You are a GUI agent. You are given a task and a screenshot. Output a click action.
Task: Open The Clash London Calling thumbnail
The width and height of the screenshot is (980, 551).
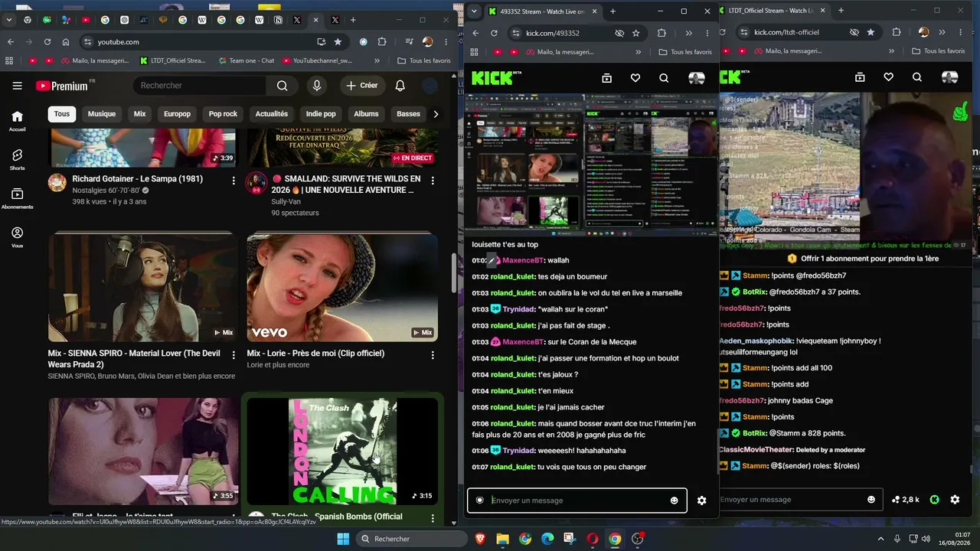coord(342,451)
